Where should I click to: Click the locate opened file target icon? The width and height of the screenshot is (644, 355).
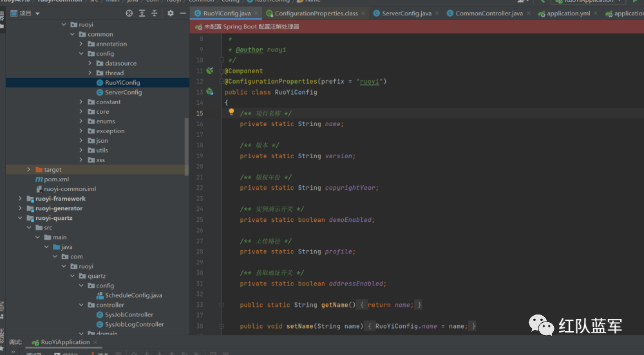tap(129, 13)
